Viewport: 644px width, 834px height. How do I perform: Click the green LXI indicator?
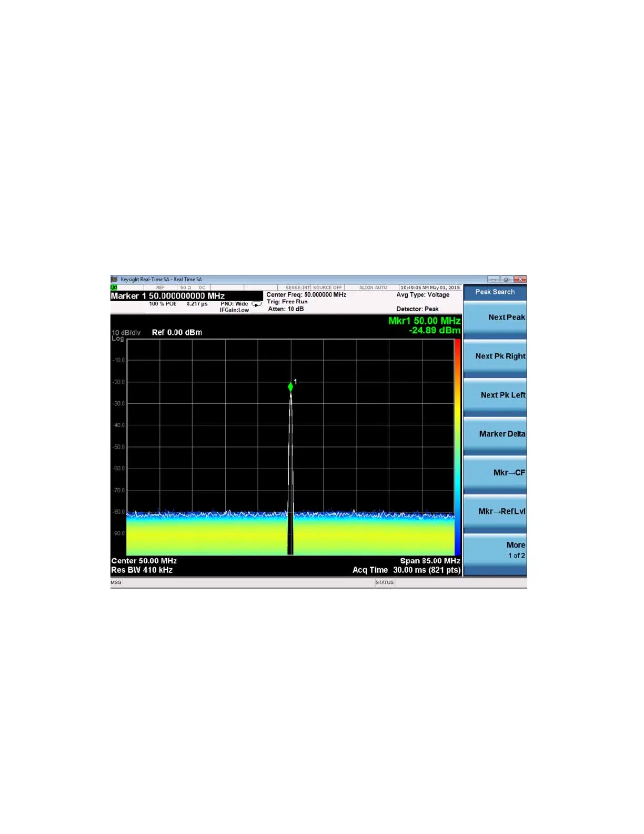114,287
